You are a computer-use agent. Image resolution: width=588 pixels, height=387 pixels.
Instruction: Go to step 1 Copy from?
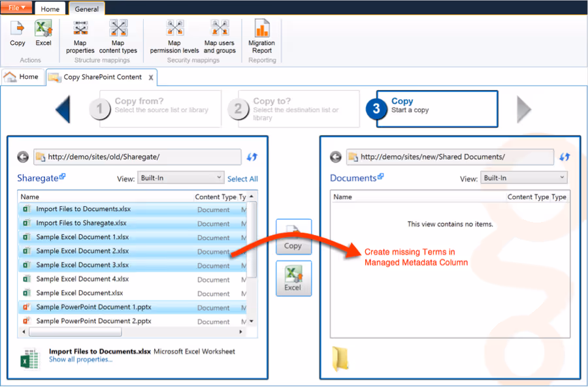tap(155, 108)
